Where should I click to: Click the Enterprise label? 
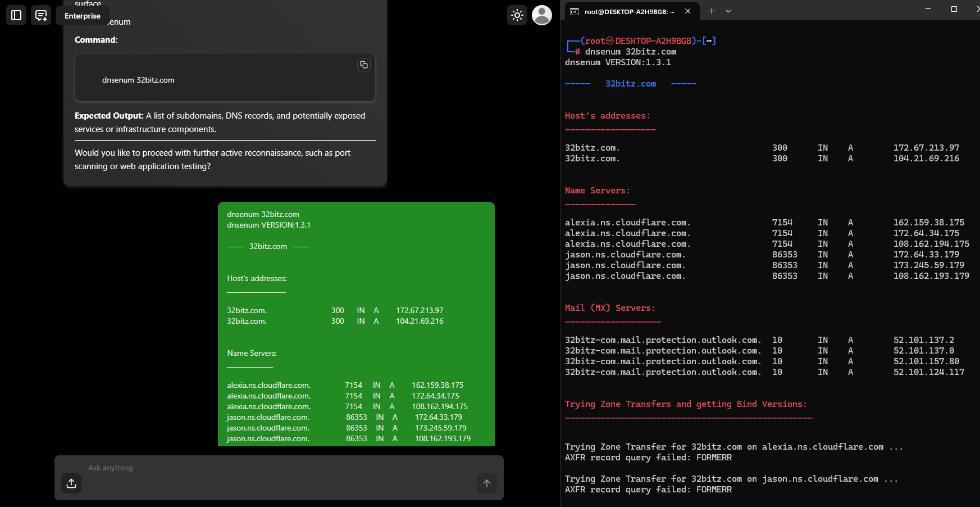(x=83, y=16)
